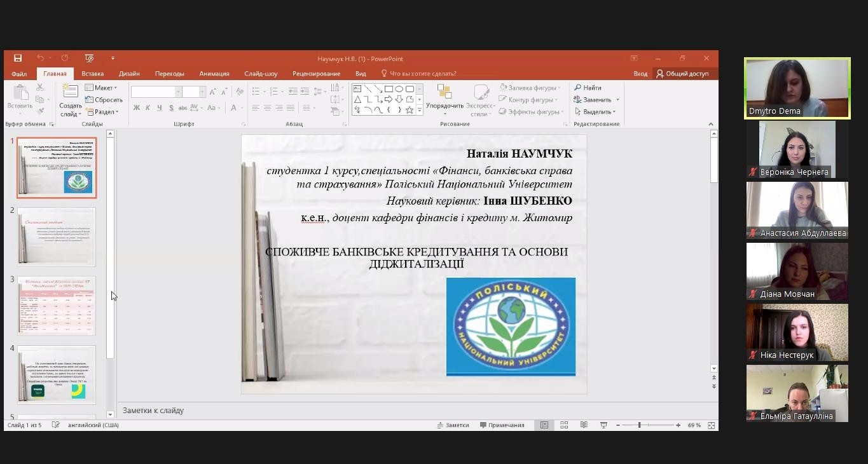Toggle the Заметки notes pane
Screen dimensions: 868x464
[x=453, y=425]
